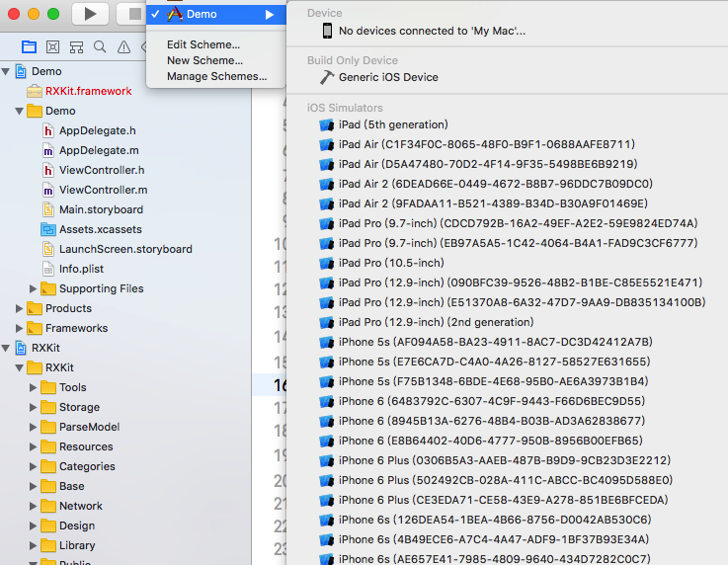Open the Find navigator magnifier icon
This screenshot has width=728, height=565.
point(100,46)
